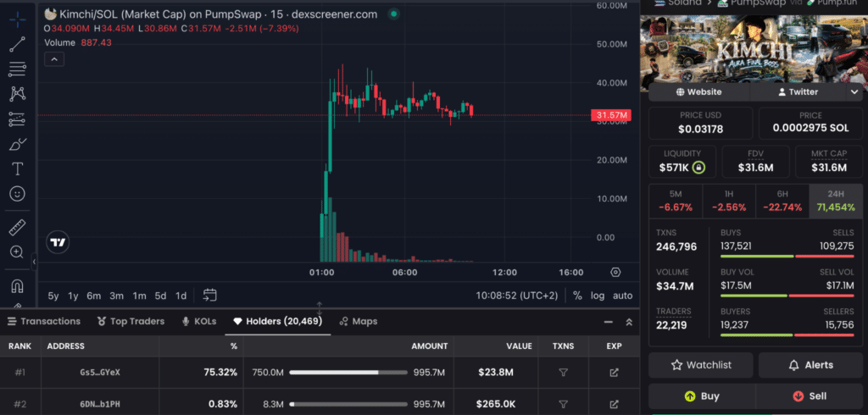Open the forecasting and measurement tools
The height and width of the screenshot is (415, 868).
click(x=17, y=119)
